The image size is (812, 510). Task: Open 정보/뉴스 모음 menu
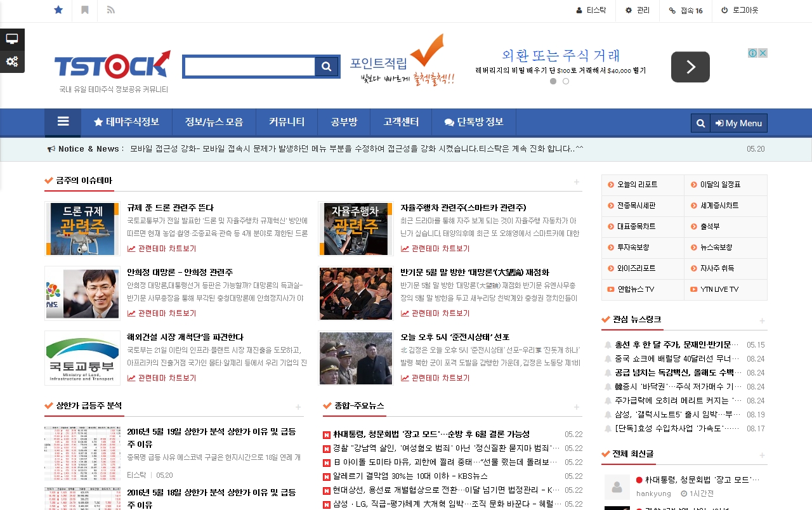coord(214,122)
